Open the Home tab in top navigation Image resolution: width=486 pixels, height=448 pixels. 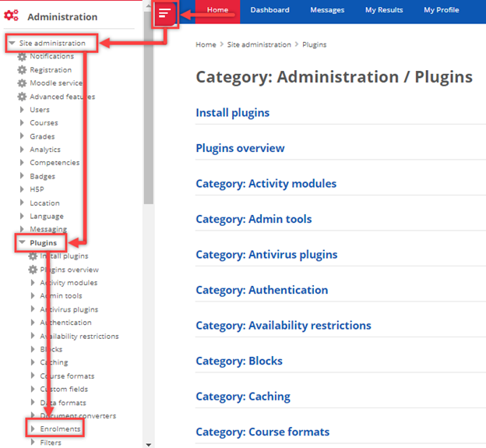tap(217, 10)
